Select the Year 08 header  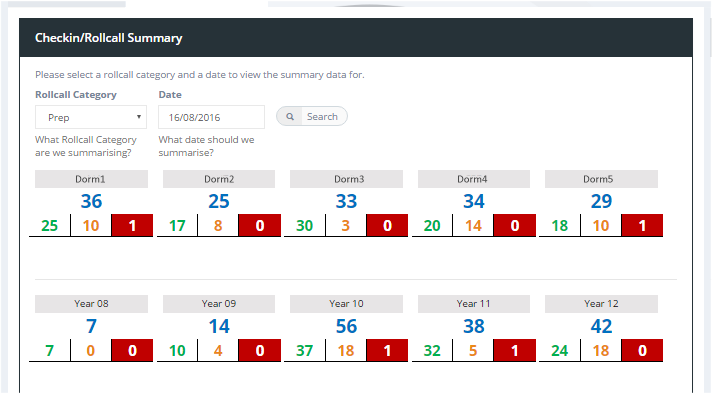coord(91,304)
